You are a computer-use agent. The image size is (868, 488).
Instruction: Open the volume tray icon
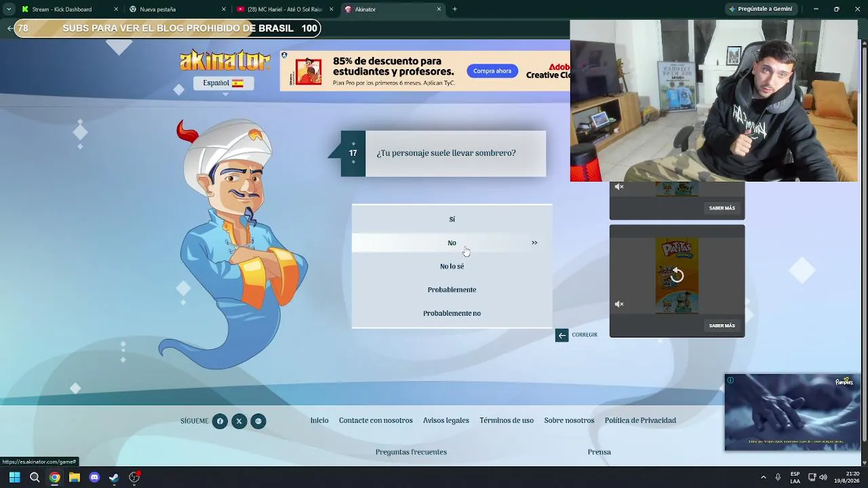(823, 477)
